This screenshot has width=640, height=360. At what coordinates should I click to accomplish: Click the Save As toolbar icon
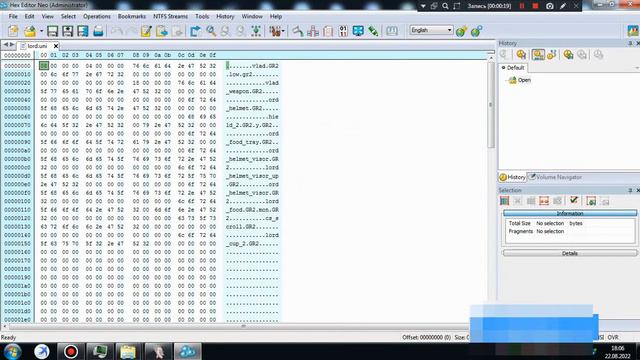click(x=68, y=31)
